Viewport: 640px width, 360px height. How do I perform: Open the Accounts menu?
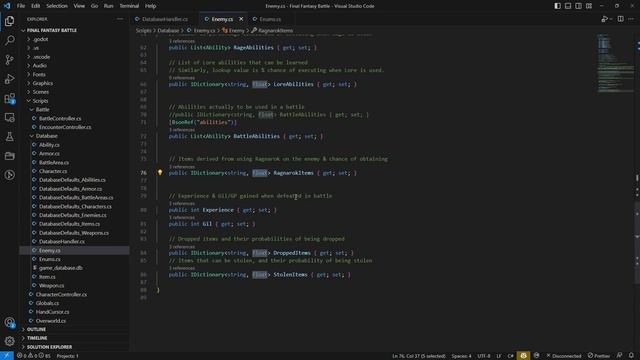pyautogui.click(x=9, y=322)
